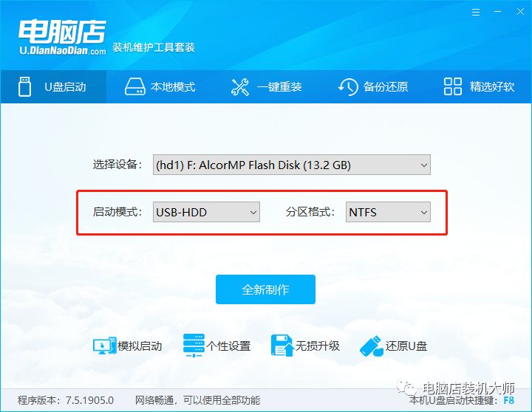
Task: Click the wrench-screwdriver icon for 一键重装
Action: click(x=240, y=87)
